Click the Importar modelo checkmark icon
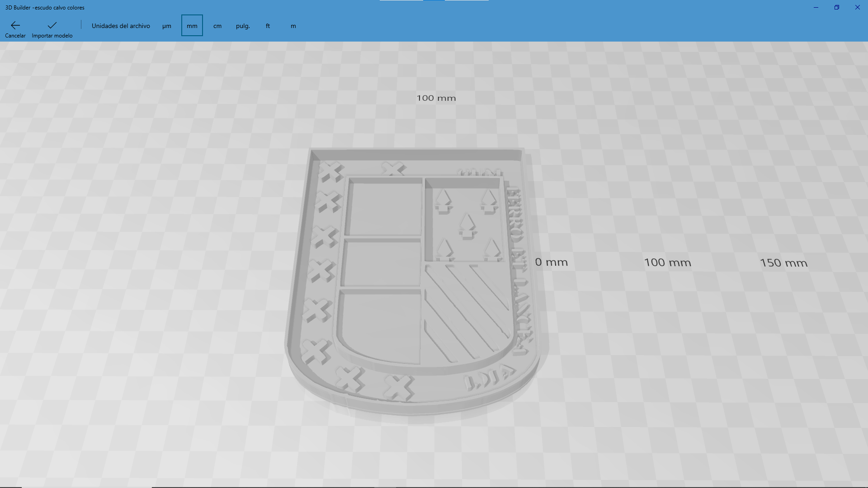 tap(52, 26)
